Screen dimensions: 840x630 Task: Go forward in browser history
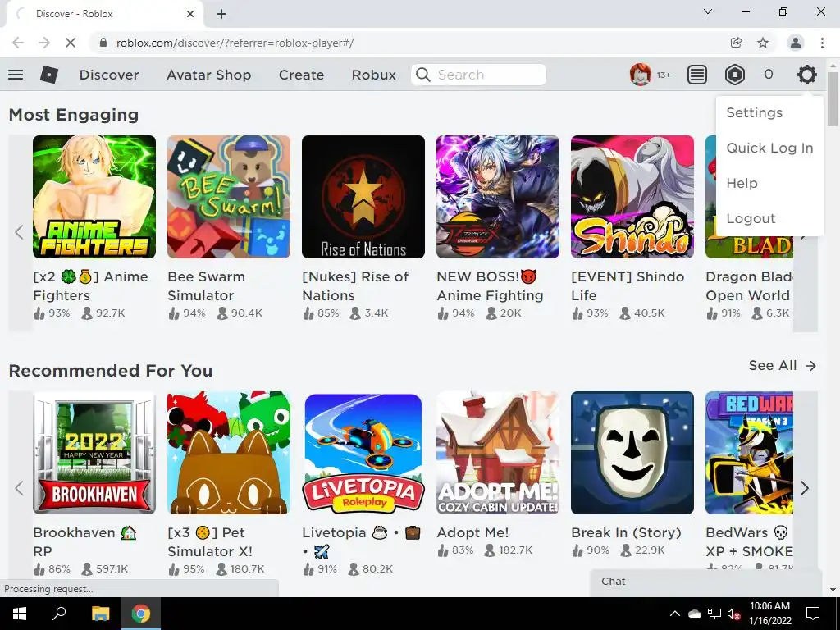coord(44,43)
